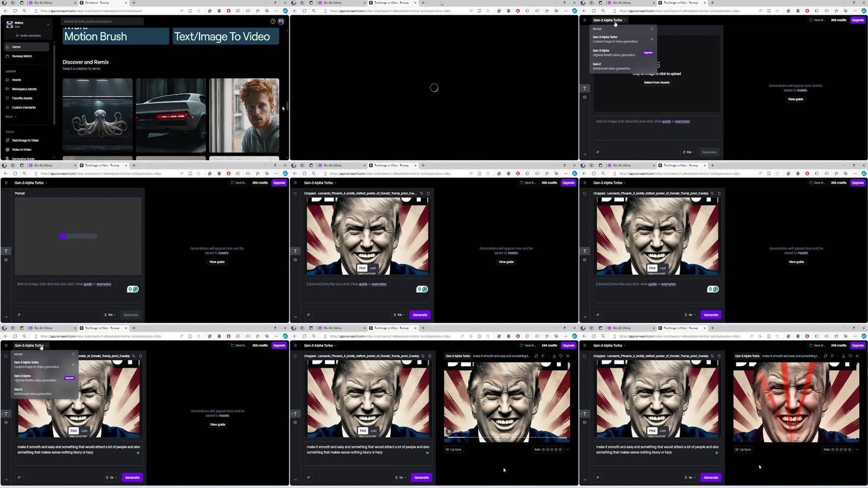Click Lip Sync under the red-streaked result
Viewport: 868px width, 488px height.
tap(744, 449)
